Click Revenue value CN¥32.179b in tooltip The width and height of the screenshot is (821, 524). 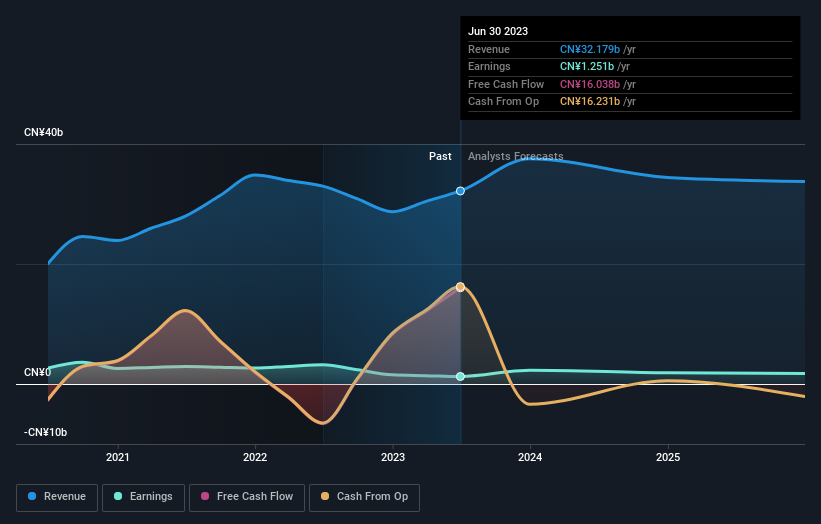pos(590,49)
